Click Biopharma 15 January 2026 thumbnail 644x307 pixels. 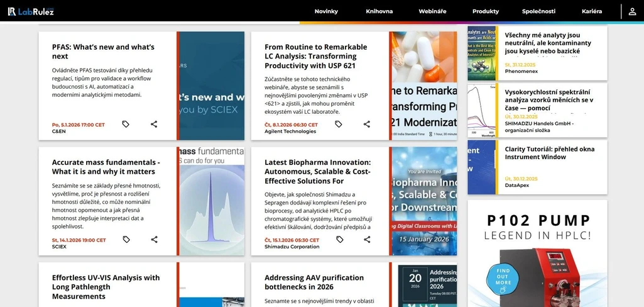424,201
